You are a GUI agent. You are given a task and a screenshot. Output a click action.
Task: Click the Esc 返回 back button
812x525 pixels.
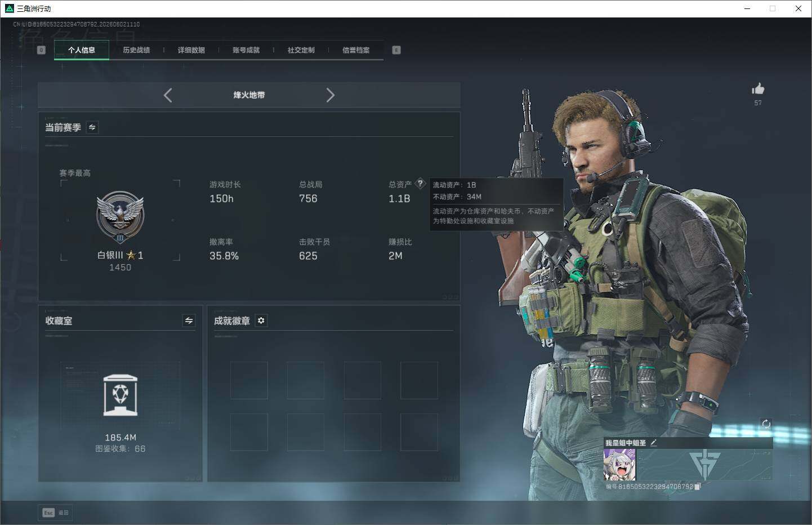click(x=56, y=513)
